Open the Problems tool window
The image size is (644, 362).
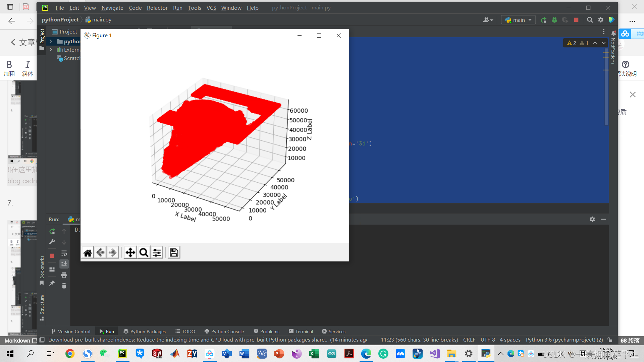[x=267, y=331]
